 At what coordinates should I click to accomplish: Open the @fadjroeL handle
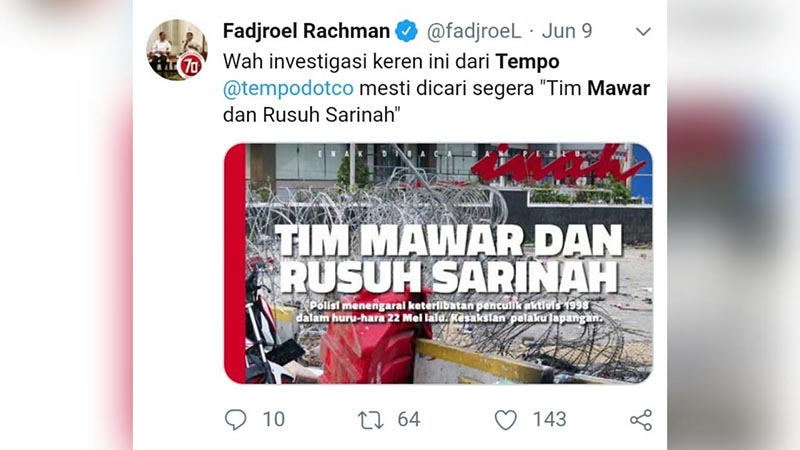tap(474, 32)
